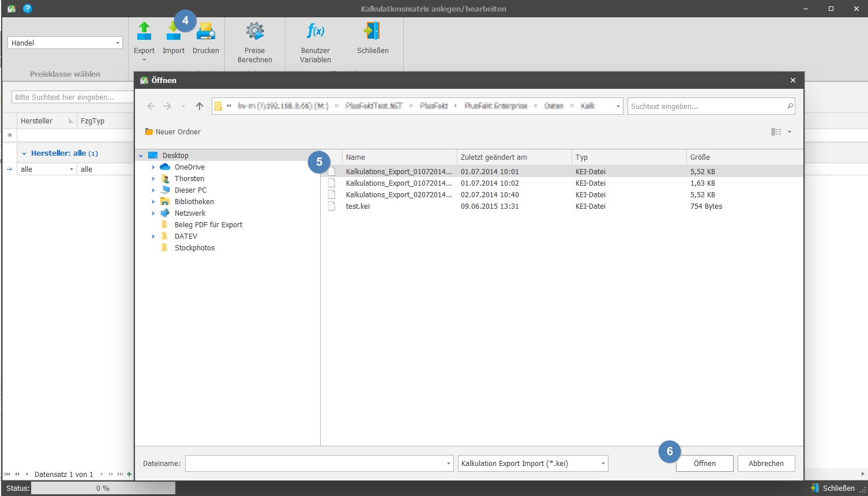Sort by the Größe column header

[x=744, y=157]
